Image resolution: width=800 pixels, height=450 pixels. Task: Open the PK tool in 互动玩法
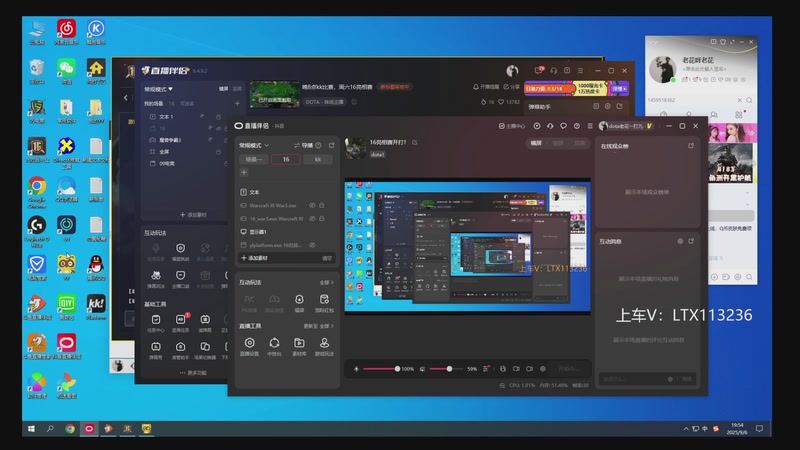[249, 303]
